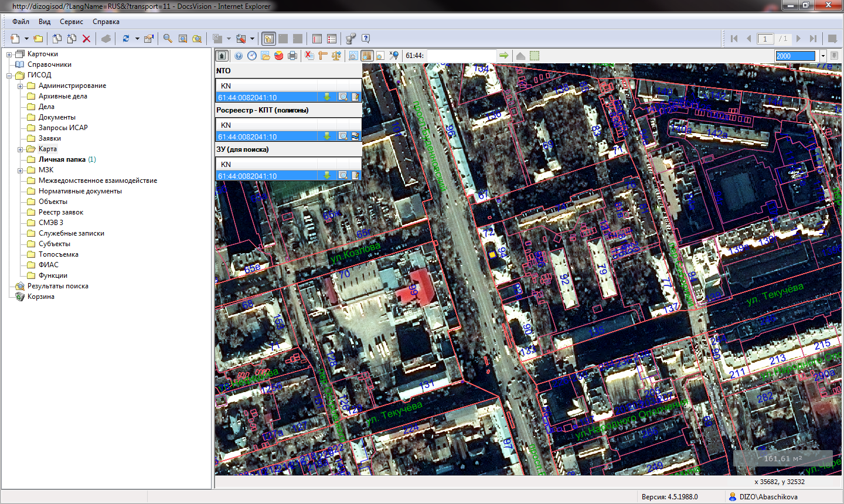Open the refresh dropdown arrow

tap(137, 39)
